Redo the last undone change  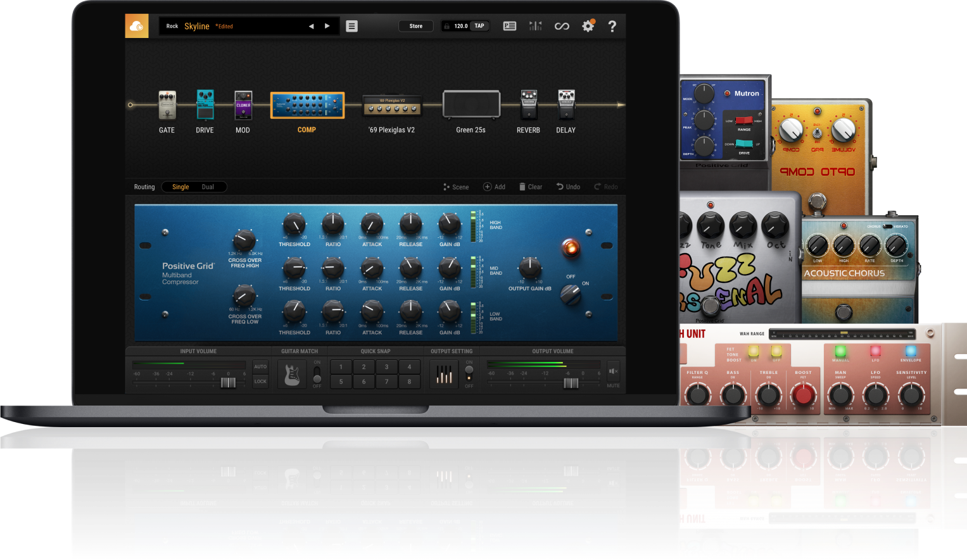click(x=606, y=187)
